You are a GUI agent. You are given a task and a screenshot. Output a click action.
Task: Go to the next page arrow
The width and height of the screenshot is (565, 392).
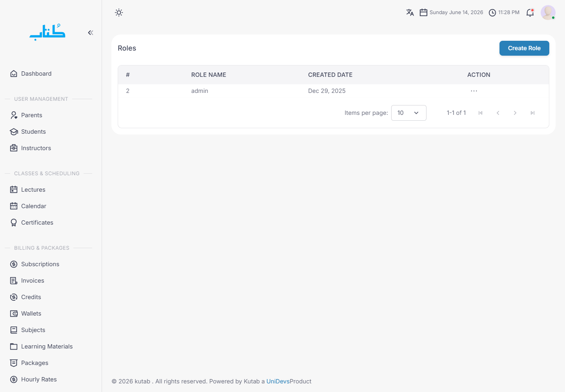click(x=515, y=113)
